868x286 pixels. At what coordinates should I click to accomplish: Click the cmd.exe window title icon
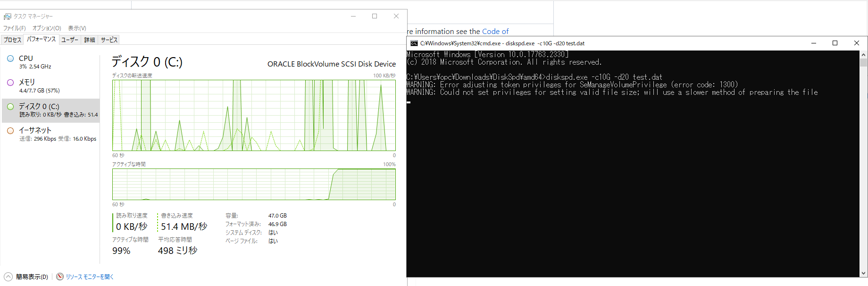[414, 43]
